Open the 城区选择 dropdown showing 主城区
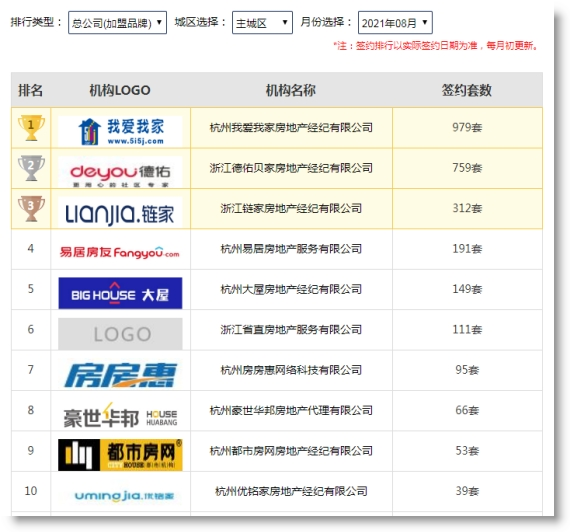This screenshot has height=532, width=570. (x=262, y=23)
